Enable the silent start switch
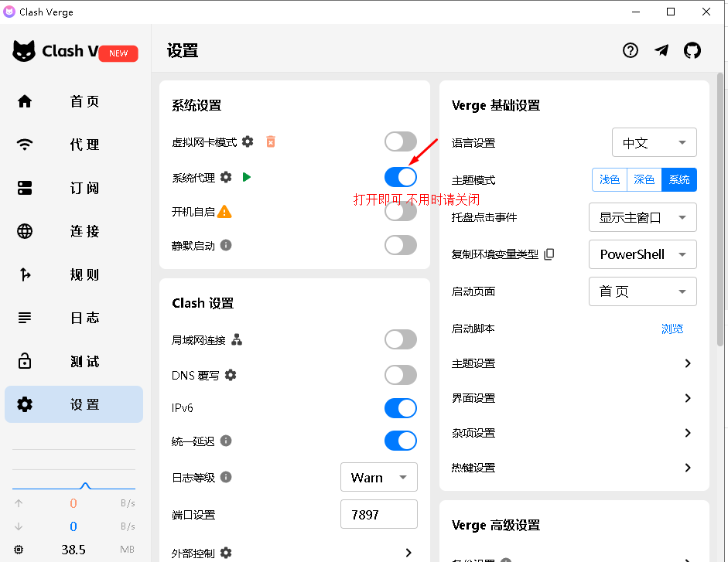 (400, 245)
